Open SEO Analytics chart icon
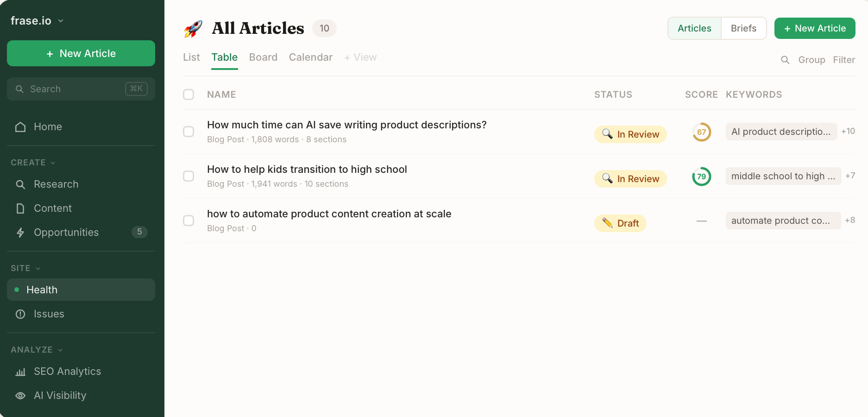The width and height of the screenshot is (868, 417). point(20,372)
